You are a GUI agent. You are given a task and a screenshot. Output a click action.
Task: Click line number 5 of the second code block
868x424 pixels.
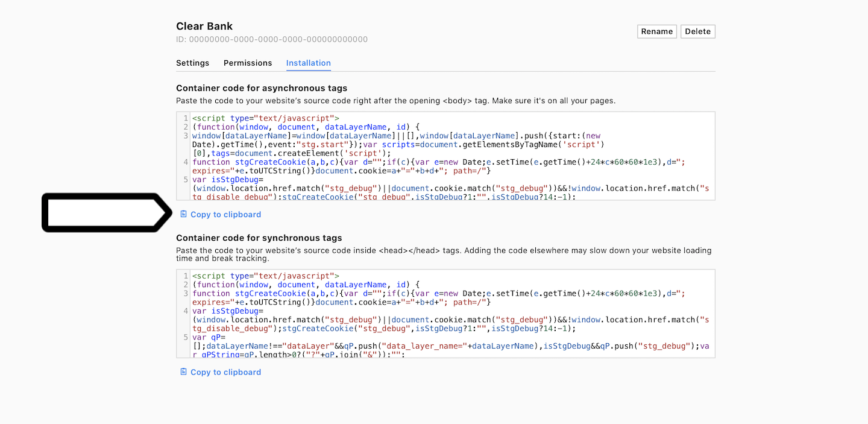pyautogui.click(x=185, y=337)
